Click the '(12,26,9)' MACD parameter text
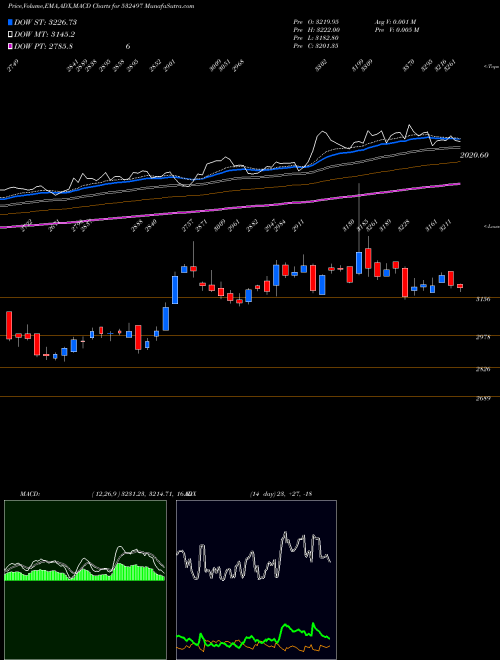Screen dimensions: 500x660 point(106,494)
